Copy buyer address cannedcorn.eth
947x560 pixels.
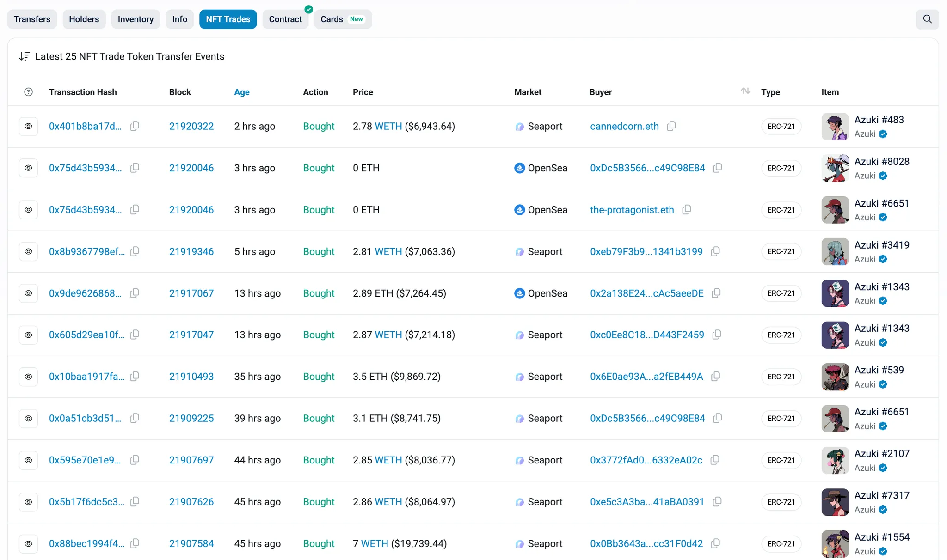[x=671, y=126]
